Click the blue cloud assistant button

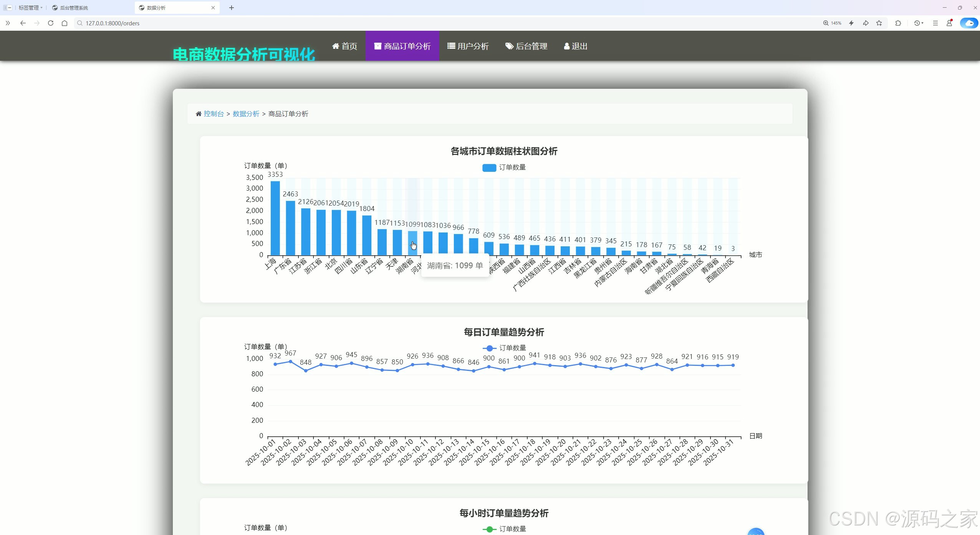969,23
